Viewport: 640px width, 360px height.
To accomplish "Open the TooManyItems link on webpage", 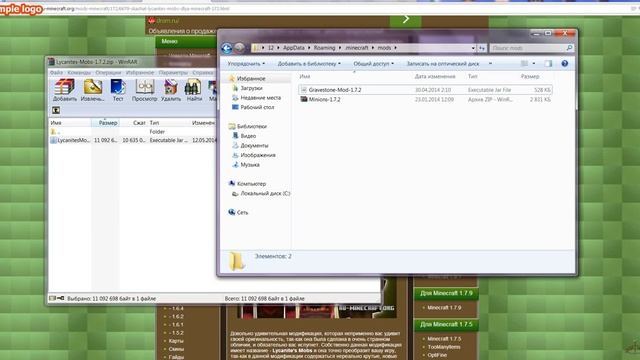I will [444, 347].
